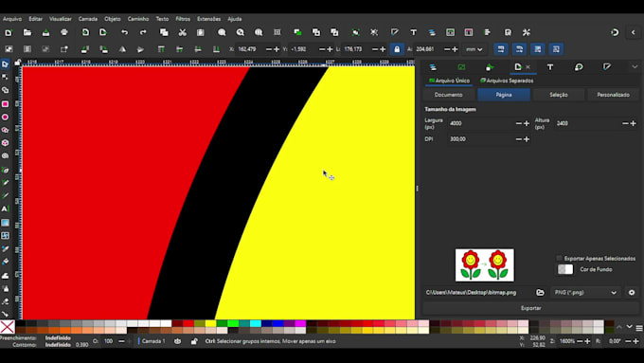Open Camada 1 layer selector
644x363 pixels.
coord(153,341)
